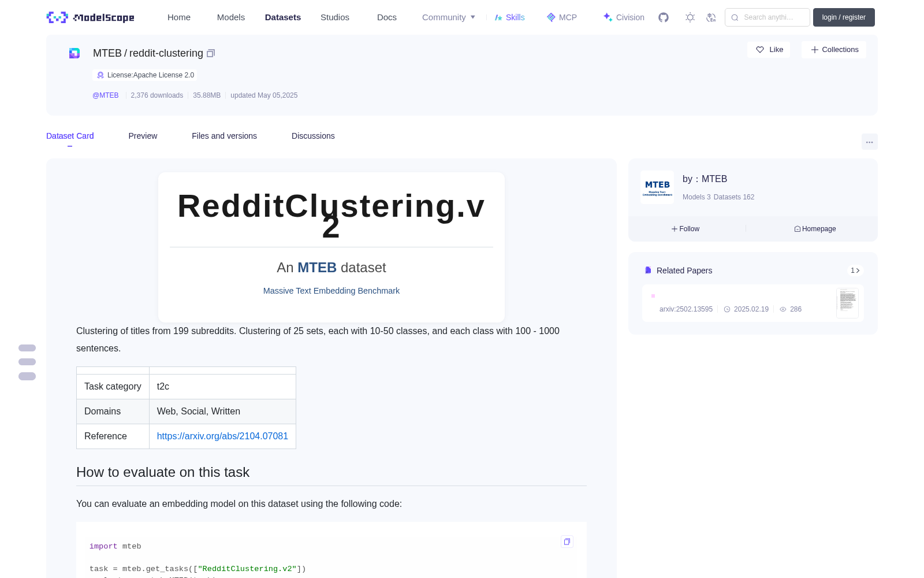Click the login / register button
The width and height of the screenshot is (924, 578).
pos(844,17)
